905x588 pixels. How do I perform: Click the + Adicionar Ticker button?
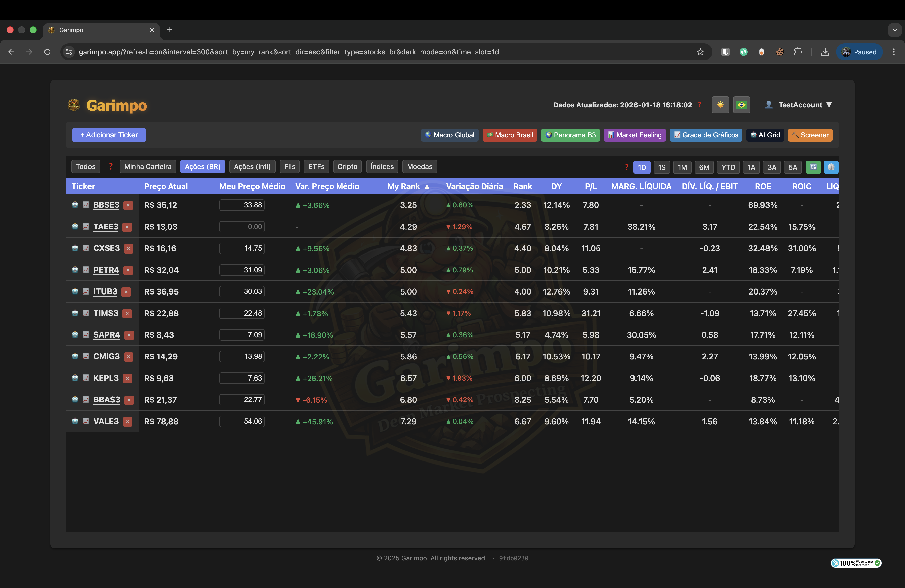point(109,135)
